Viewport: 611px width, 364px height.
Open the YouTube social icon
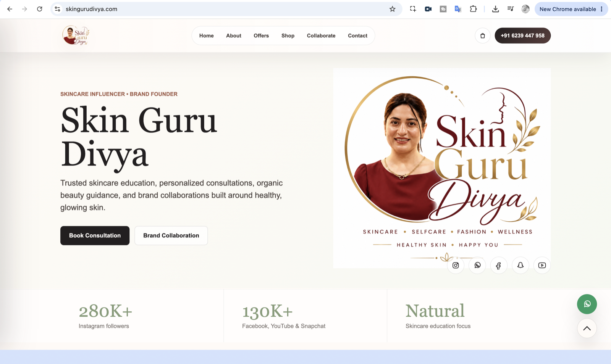[x=542, y=265]
